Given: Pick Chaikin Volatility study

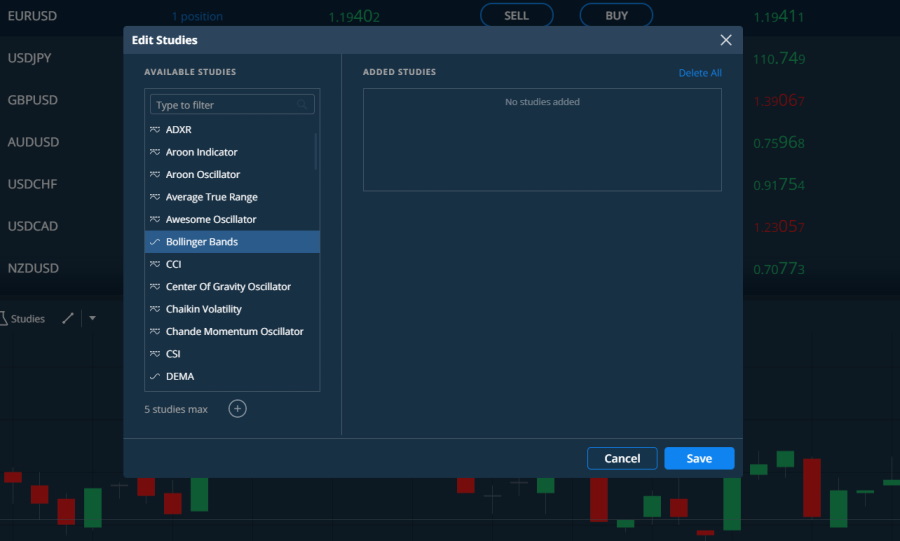Looking at the screenshot, I should [x=232, y=309].
